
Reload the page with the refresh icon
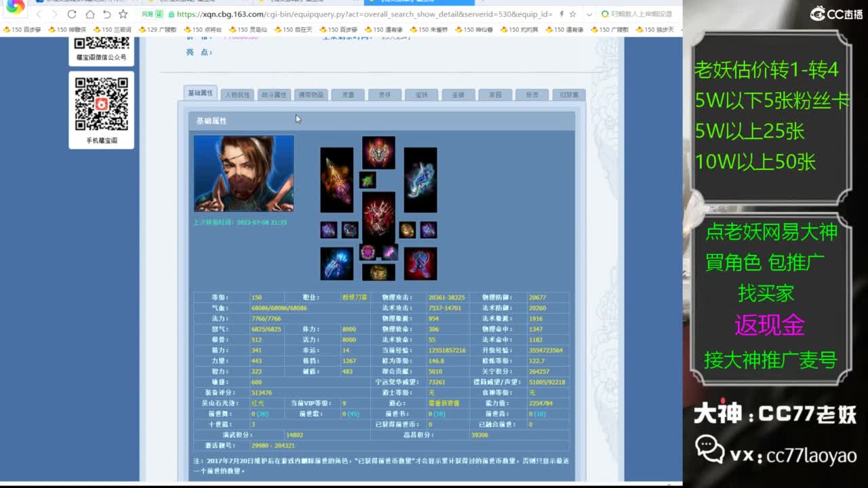(72, 14)
